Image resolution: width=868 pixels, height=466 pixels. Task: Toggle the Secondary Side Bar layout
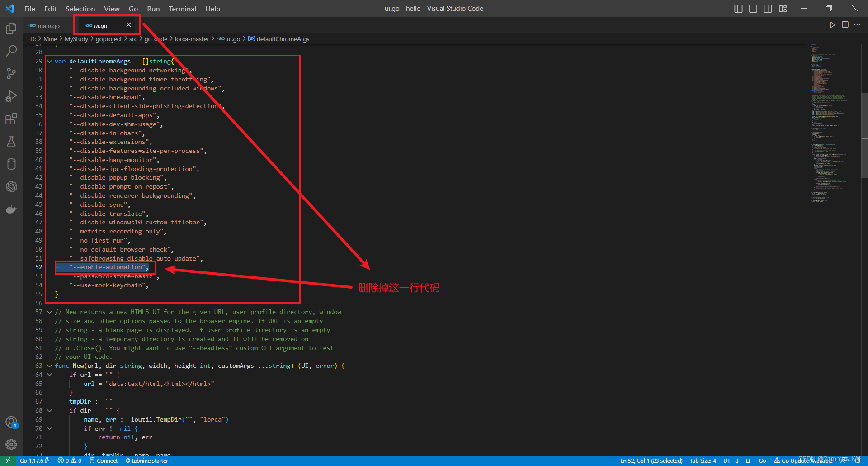point(768,9)
